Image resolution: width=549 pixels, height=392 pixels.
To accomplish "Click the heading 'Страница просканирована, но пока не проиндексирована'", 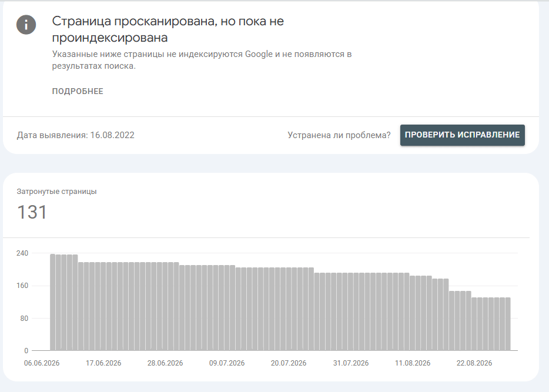I will (168, 29).
